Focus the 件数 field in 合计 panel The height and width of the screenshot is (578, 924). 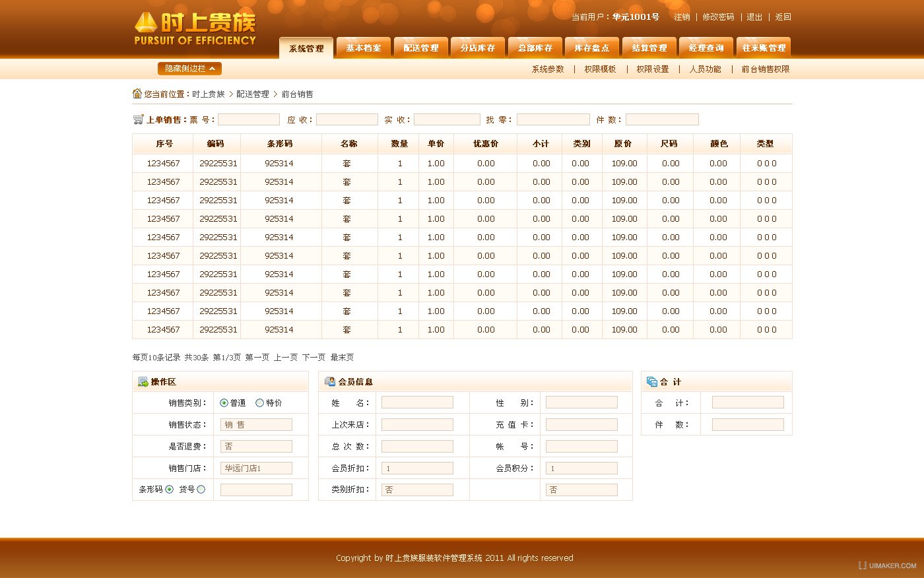748,425
